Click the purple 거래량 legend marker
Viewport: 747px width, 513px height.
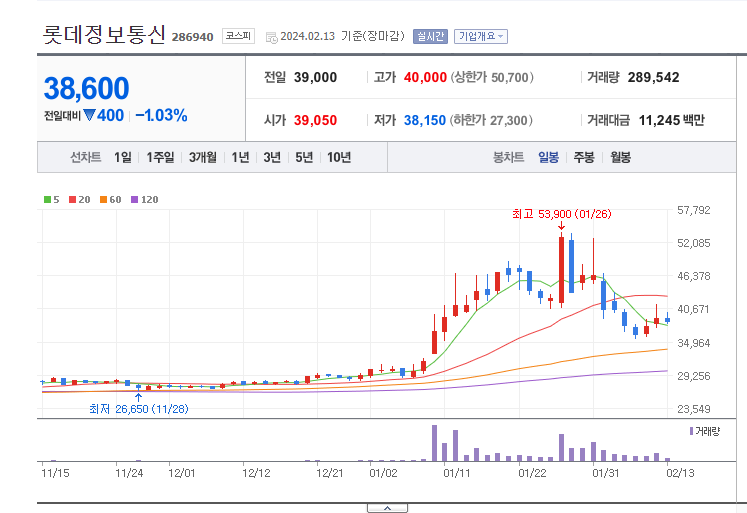coord(691,431)
